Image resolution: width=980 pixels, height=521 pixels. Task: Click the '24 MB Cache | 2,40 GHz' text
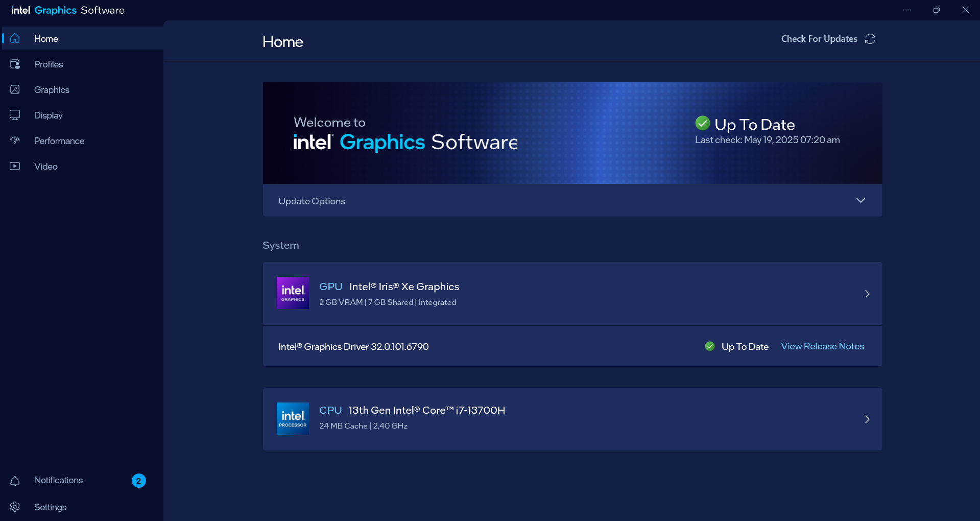[363, 426]
